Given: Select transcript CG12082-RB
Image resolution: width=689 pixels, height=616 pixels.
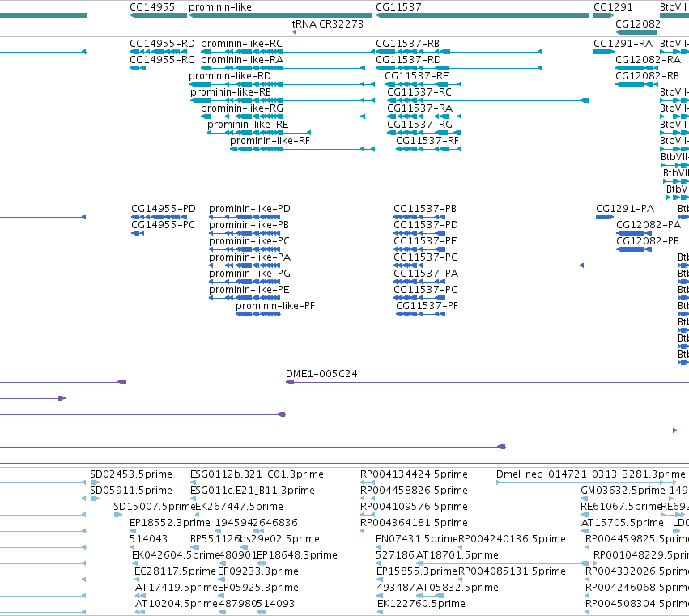Looking at the screenshot, I should 636,84.
